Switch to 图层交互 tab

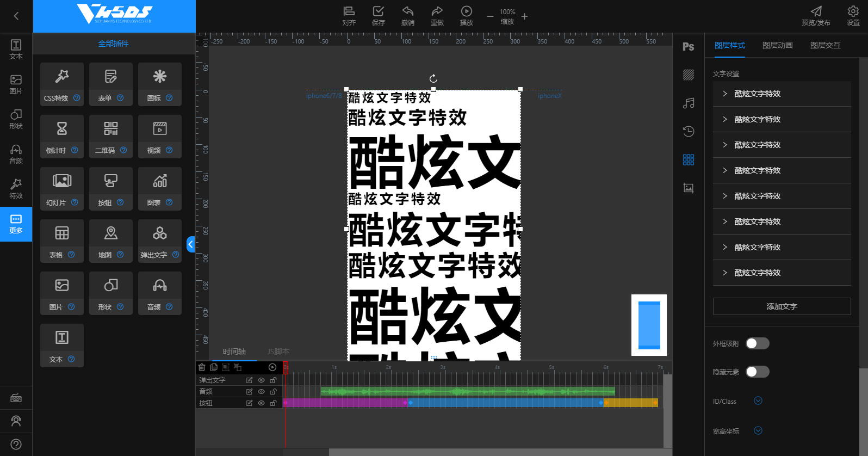click(826, 46)
